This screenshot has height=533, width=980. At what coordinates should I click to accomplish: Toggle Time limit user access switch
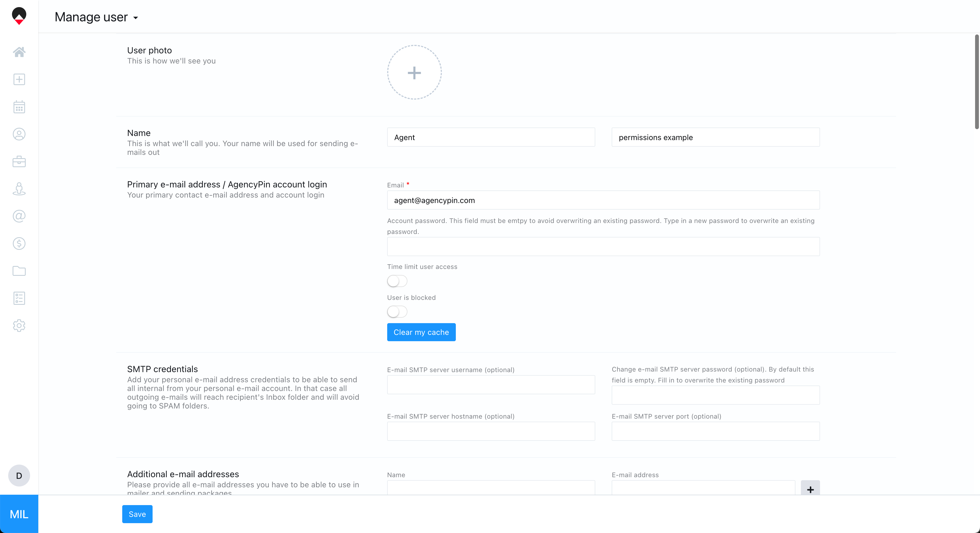[x=397, y=281]
